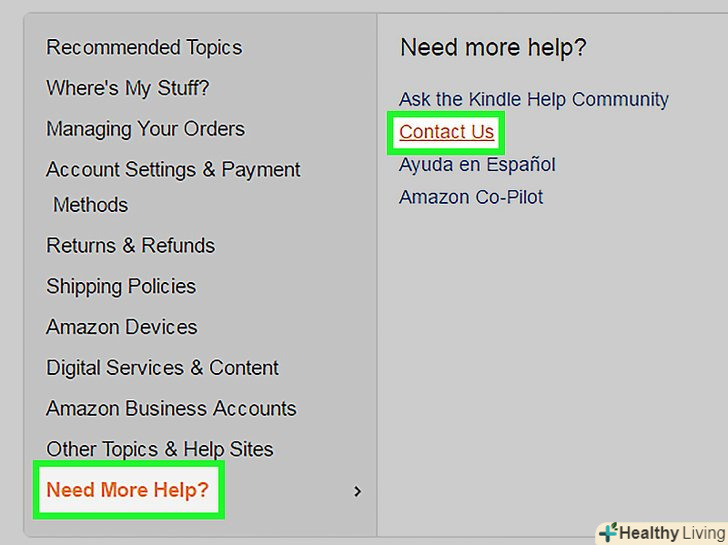Click the Amazon Co-Pilot link
The height and width of the screenshot is (545, 728).
(471, 197)
